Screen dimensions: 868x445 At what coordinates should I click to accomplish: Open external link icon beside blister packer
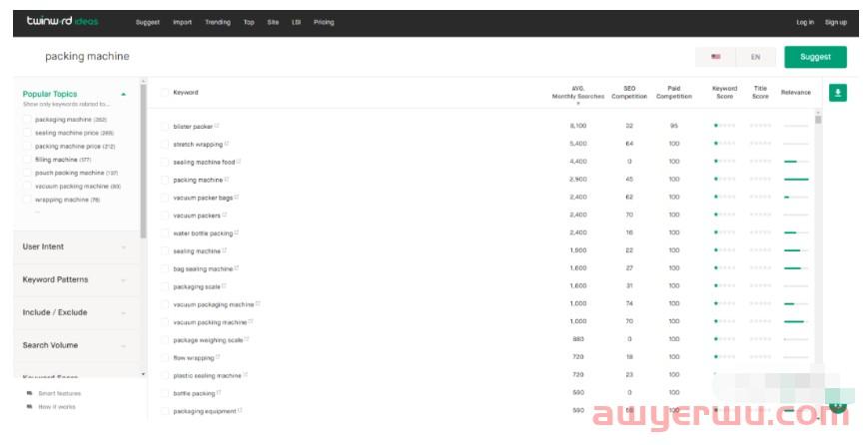tap(216, 126)
